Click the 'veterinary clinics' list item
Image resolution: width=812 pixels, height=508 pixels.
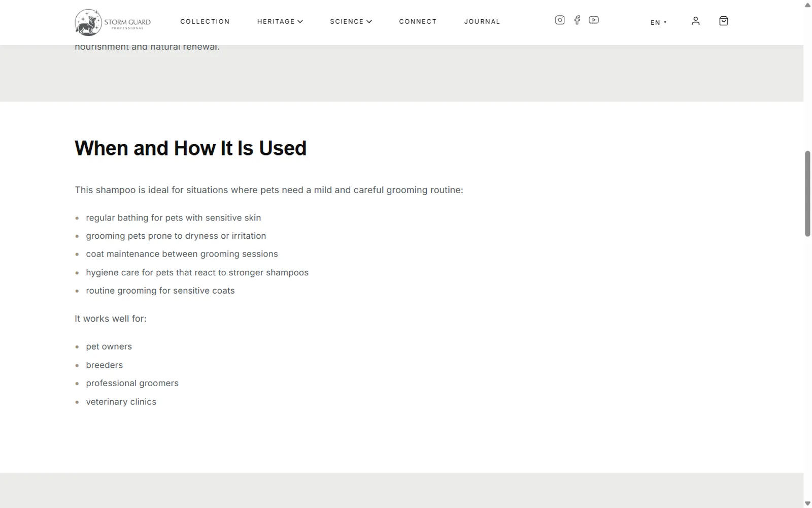pyautogui.click(x=121, y=402)
